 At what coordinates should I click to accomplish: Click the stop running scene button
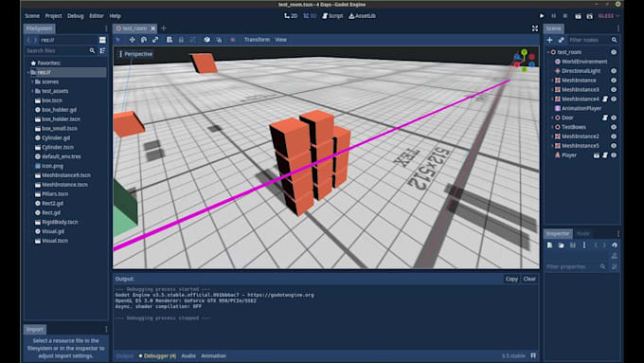(x=565, y=16)
